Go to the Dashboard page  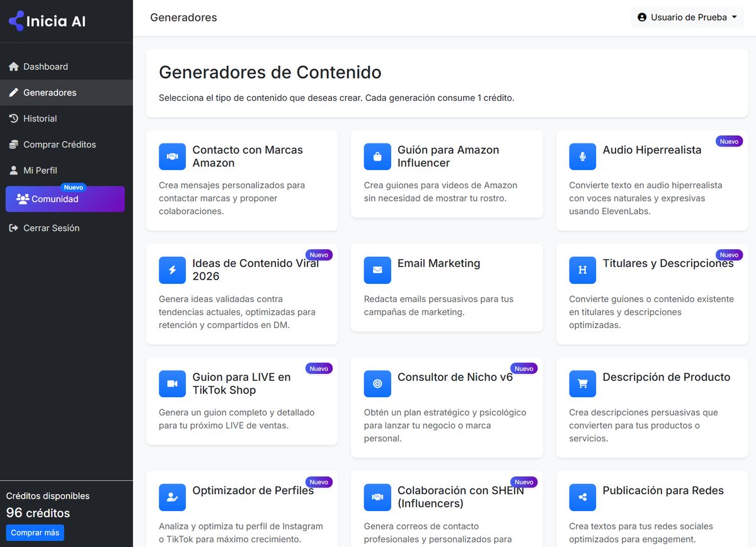(x=45, y=67)
